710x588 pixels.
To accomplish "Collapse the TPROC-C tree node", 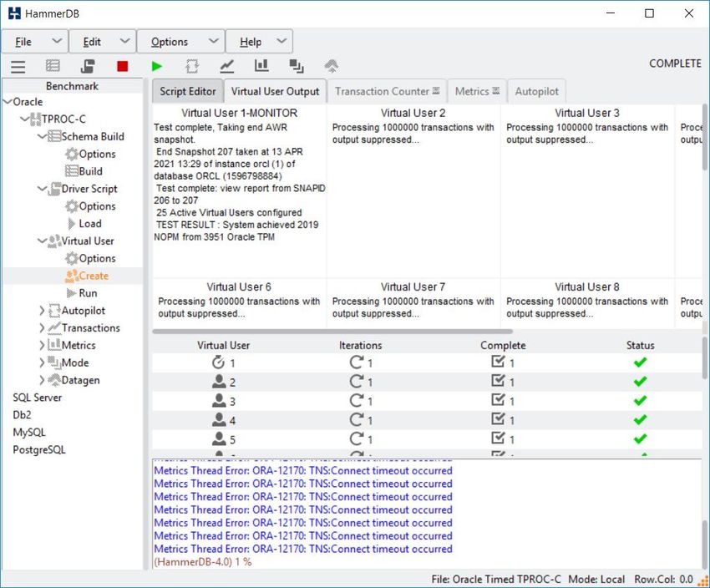I will (x=24, y=119).
